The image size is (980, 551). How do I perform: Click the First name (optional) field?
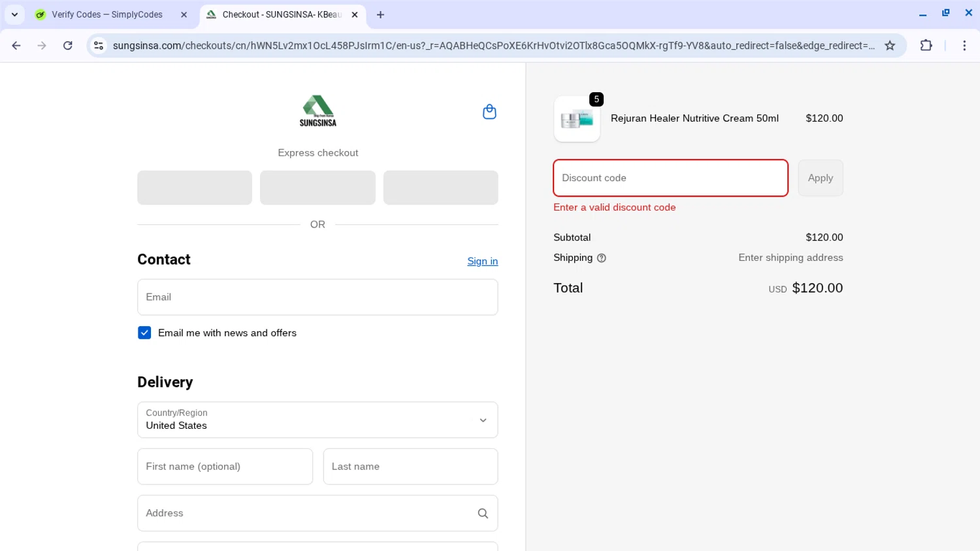[225, 467]
